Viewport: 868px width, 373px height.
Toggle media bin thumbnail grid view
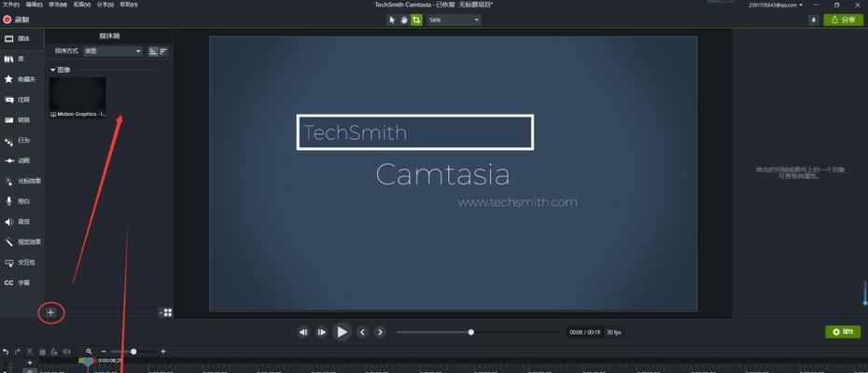[167, 312]
